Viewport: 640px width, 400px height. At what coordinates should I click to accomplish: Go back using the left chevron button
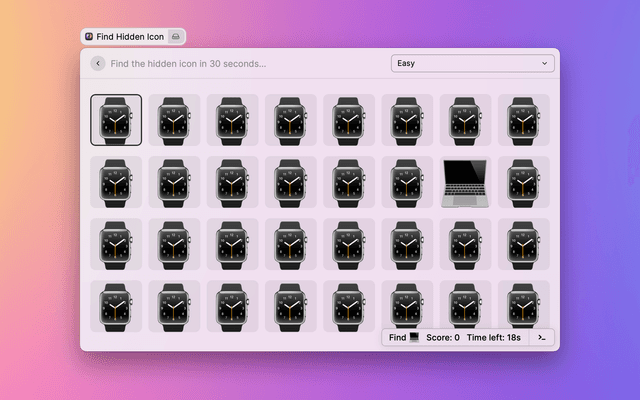coord(97,63)
